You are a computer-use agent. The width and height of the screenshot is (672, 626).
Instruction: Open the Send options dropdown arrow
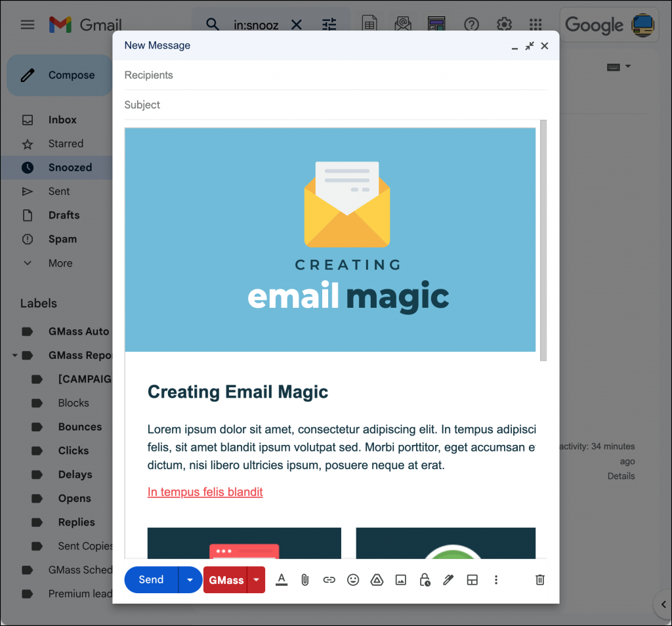click(190, 580)
